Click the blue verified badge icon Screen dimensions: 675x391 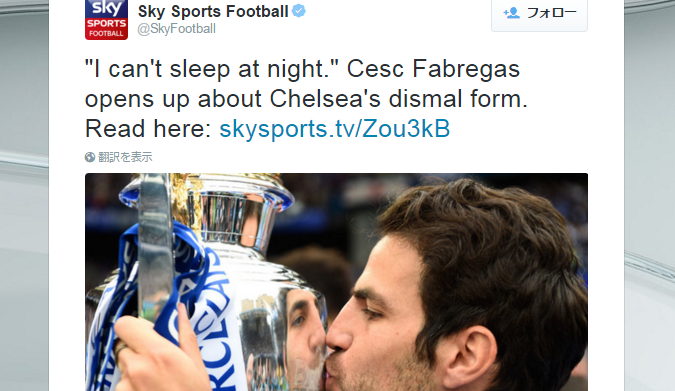point(299,11)
